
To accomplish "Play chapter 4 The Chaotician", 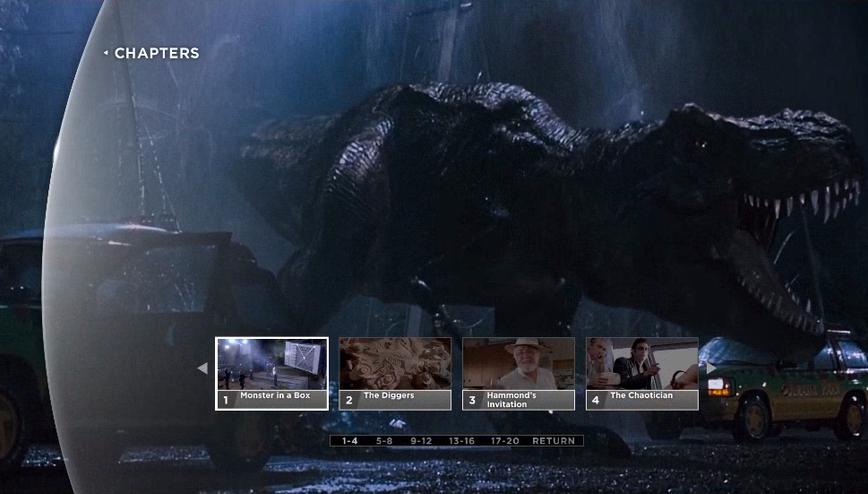I will point(642,374).
